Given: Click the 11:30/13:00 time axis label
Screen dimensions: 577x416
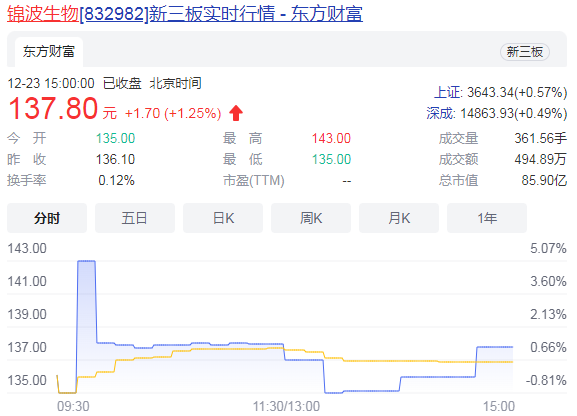Looking at the screenshot, I should point(286,406).
